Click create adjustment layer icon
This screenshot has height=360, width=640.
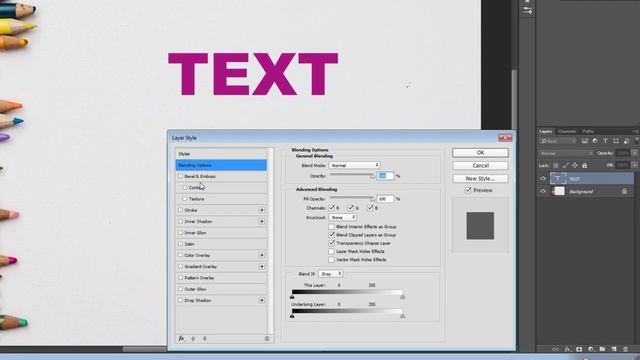tap(591, 349)
